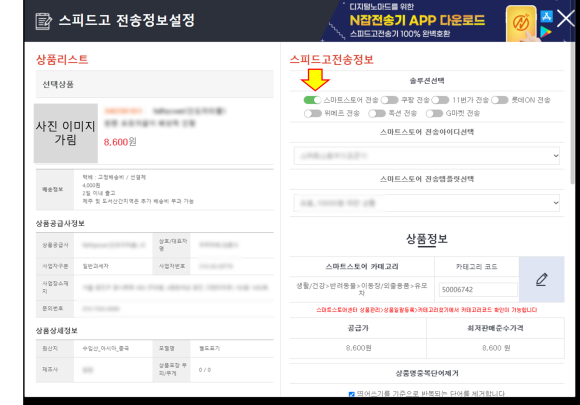The width and height of the screenshot is (580, 405).
Task: Click the 공급가 8,600원 value cell
Action: (358, 348)
